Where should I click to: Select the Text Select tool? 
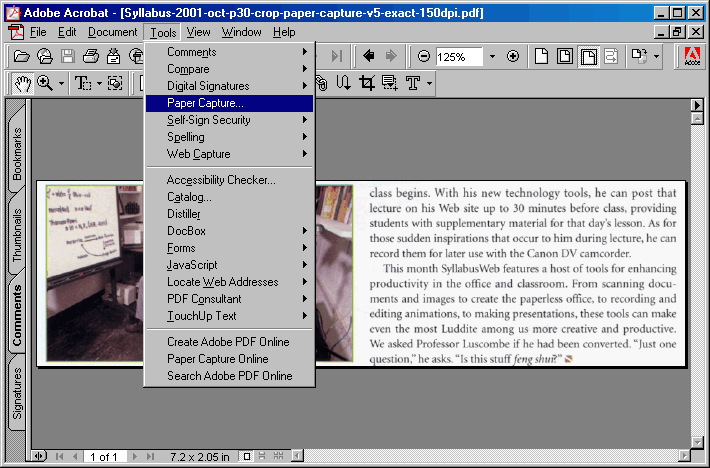(82, 83)
